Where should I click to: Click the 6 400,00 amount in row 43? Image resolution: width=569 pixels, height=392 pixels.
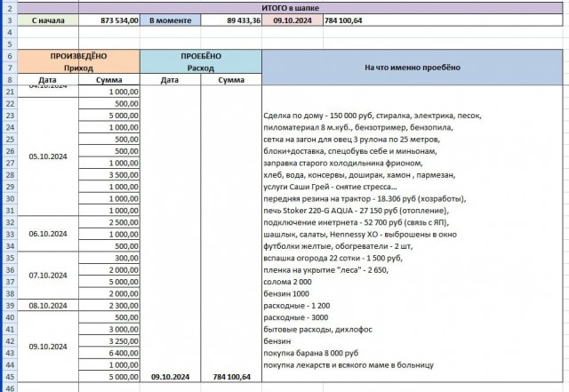point(109,353)
